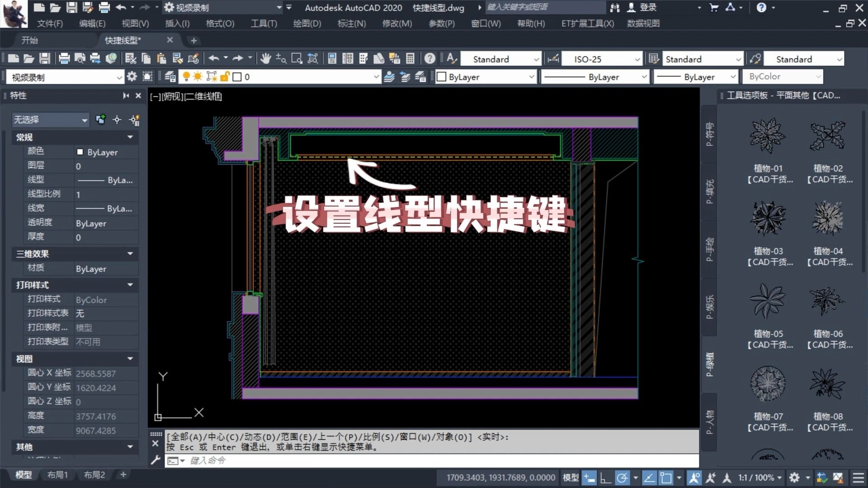Screen dimensions: 868x488
Task: Click the Text Style icon beside Standard
Action: click(x=451, y=58)
